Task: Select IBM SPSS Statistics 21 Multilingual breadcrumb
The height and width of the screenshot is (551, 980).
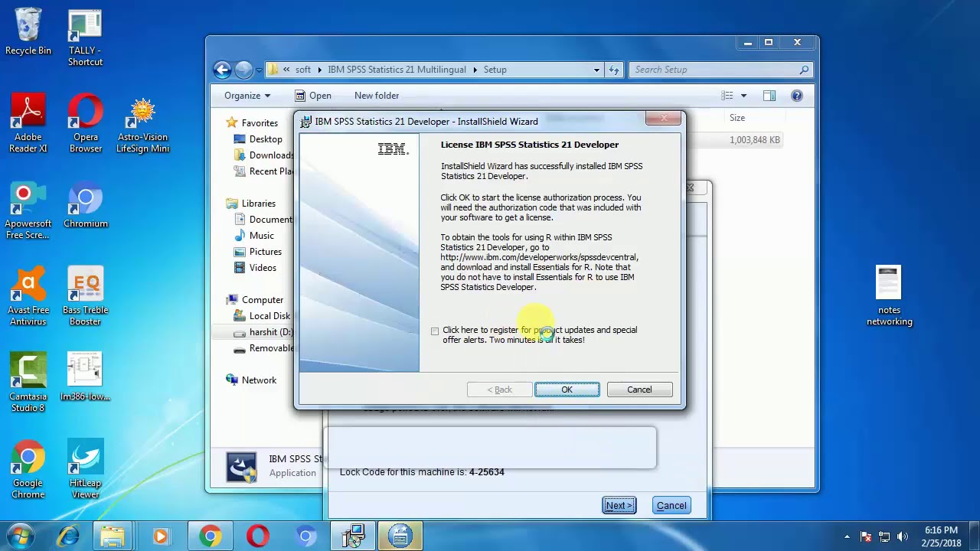Action: pyautogui.click(x=397, y=70)
